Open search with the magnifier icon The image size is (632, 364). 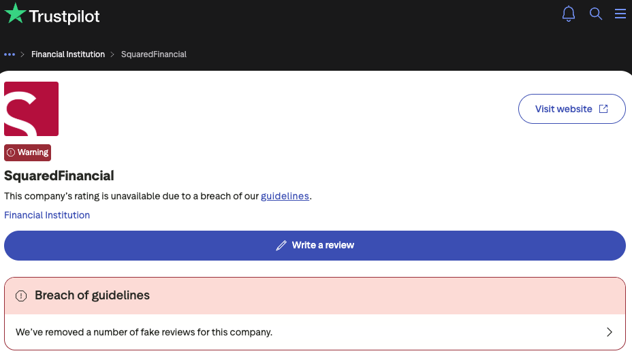596,14
